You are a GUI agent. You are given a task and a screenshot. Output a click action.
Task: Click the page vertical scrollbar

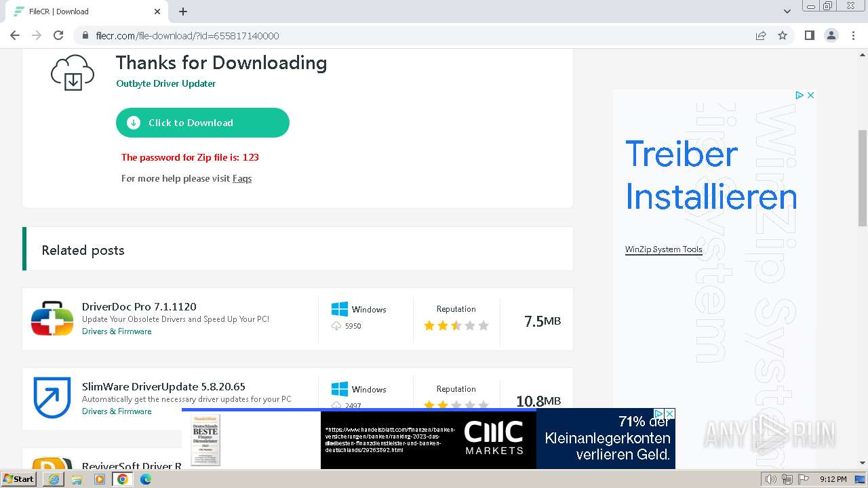pyautogui.click(x=863, y=178)
